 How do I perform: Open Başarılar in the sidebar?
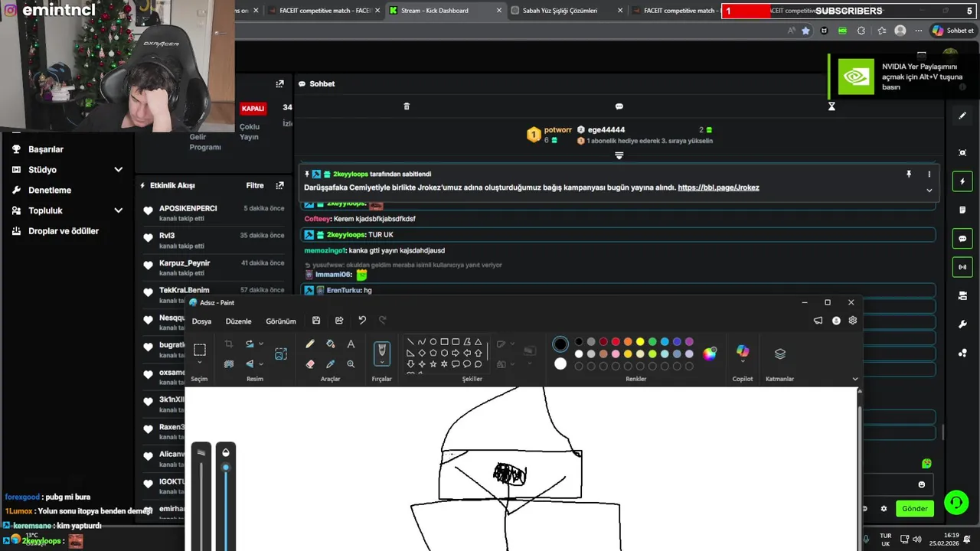pos(46,149)
